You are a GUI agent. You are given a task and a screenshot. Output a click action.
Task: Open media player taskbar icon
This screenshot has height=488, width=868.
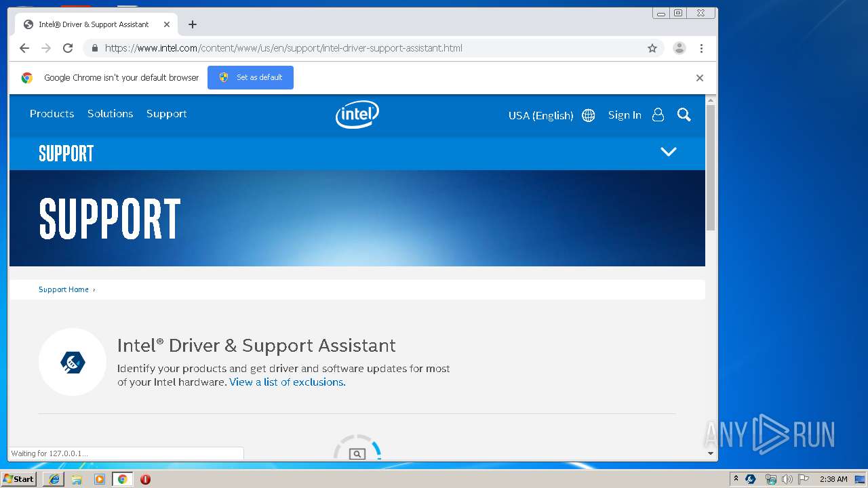(x=100, y=479)
